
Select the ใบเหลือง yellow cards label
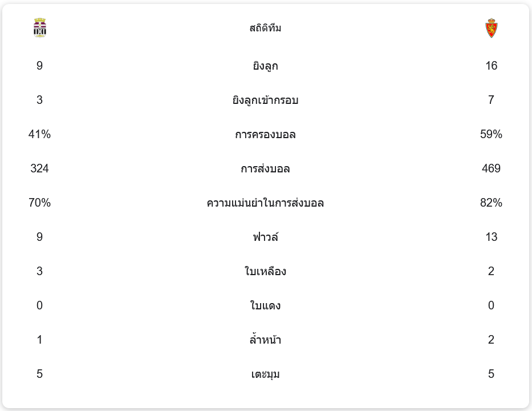point(265,271)
